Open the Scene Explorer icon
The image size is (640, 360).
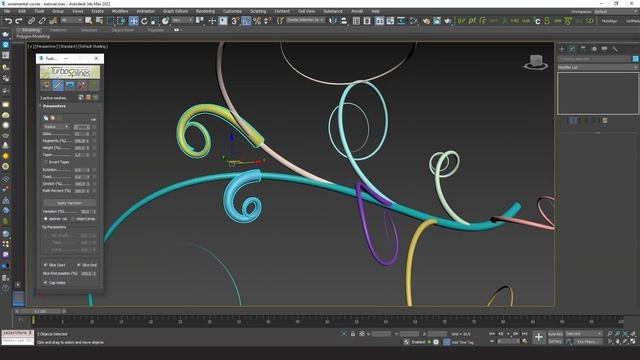(356, 21)
